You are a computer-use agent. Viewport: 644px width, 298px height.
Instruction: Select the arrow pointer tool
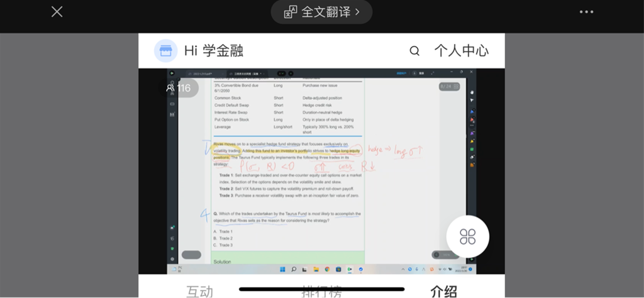[x=472, y=100]
